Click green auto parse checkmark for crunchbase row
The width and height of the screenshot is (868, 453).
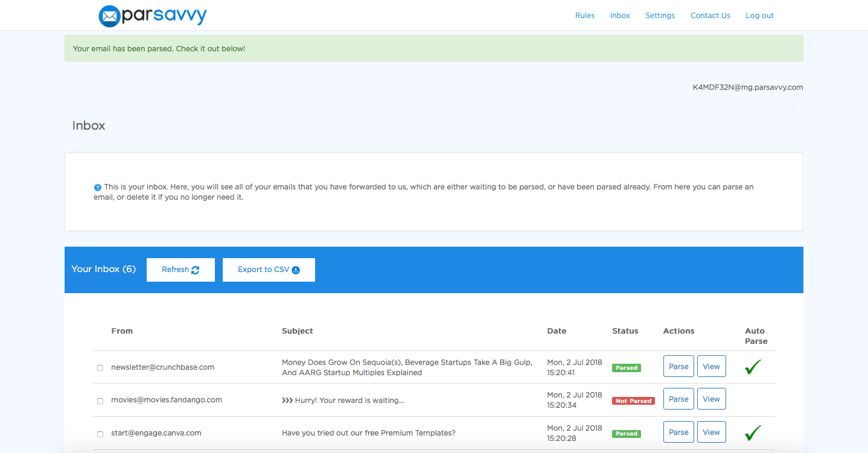pyautogui.click(x=753, y=367)
